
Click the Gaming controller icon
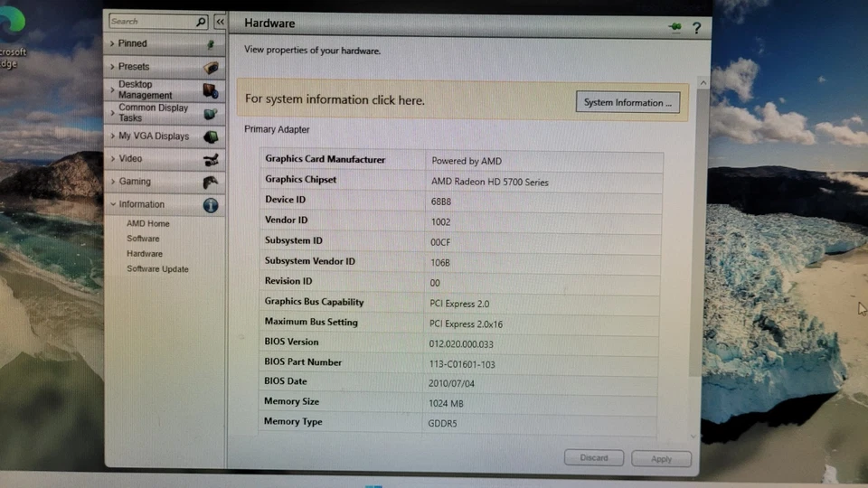click(211, 182)
